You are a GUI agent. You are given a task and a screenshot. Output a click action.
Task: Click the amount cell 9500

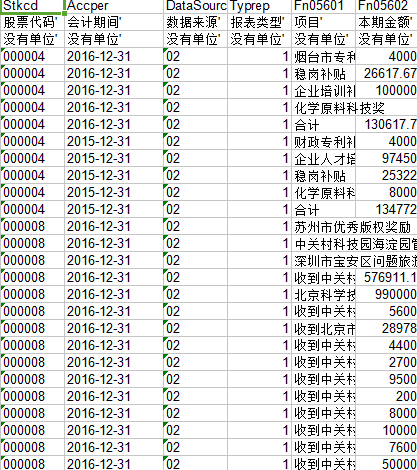386,379
